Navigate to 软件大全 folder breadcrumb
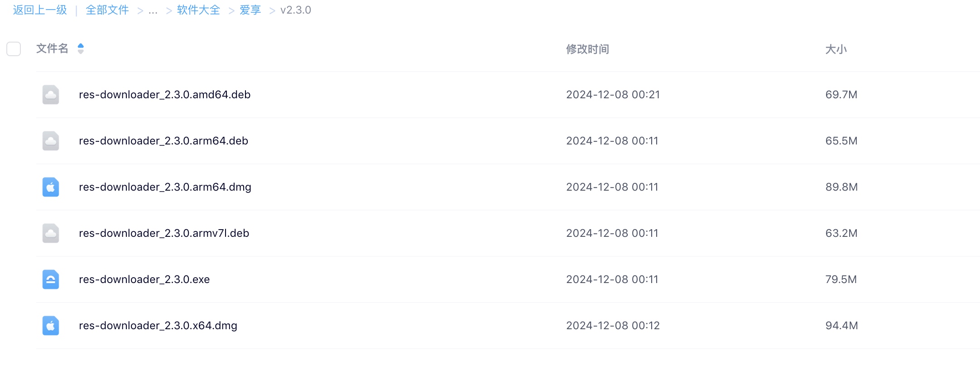The height and width of the screenshot is (365, 980). point(198,10)
